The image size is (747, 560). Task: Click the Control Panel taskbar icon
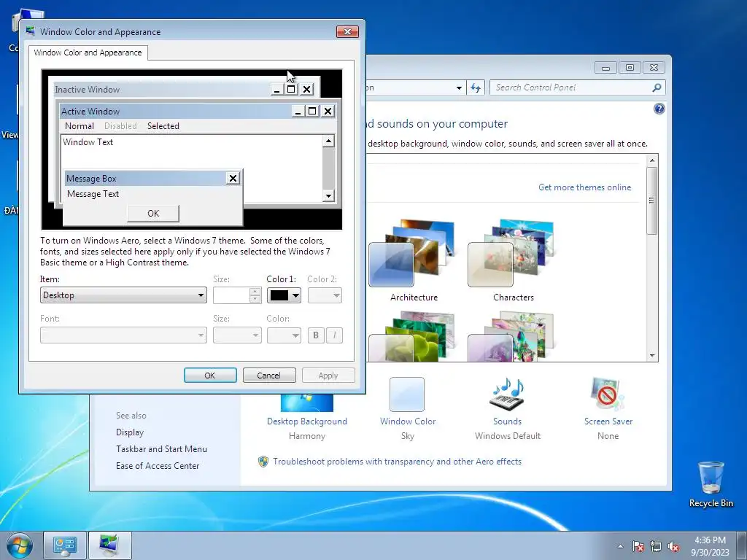[65, 545]
